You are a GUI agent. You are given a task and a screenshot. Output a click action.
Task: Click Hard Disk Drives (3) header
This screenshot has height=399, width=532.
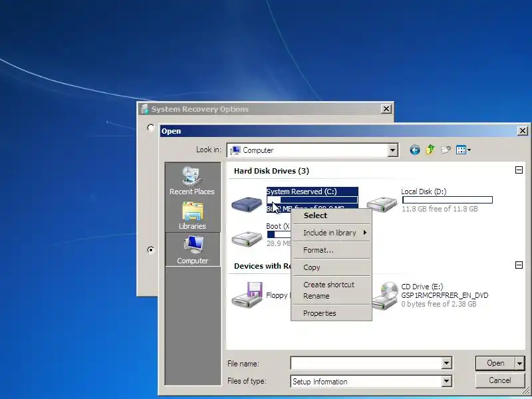coord(271,171)
